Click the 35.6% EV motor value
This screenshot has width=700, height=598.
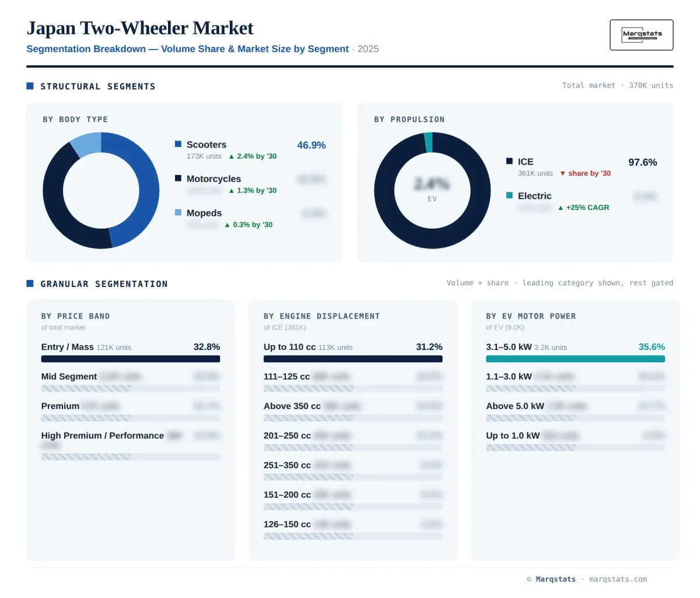(652, 347)
